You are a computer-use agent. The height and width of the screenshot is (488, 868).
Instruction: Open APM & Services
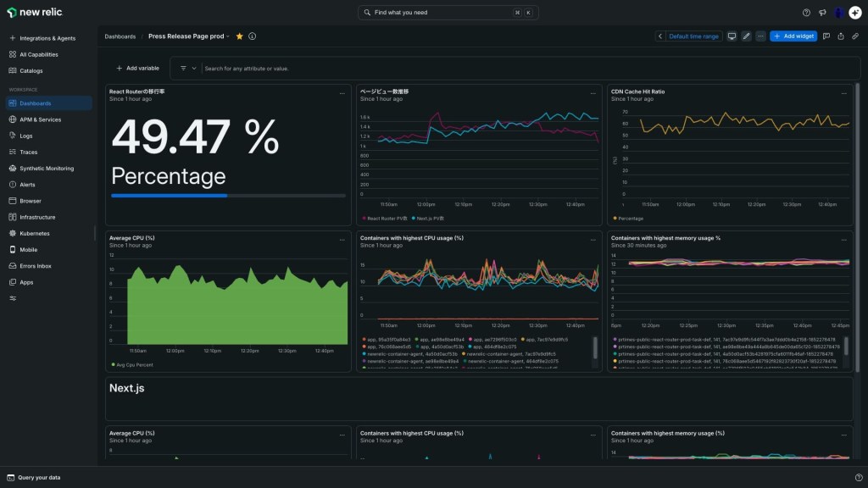tap(48, 119)
